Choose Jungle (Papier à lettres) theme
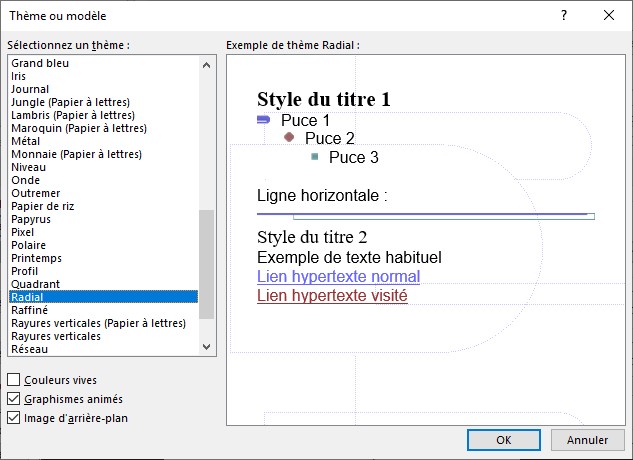Viewport: 633px width, 460px height. [70, 102]
